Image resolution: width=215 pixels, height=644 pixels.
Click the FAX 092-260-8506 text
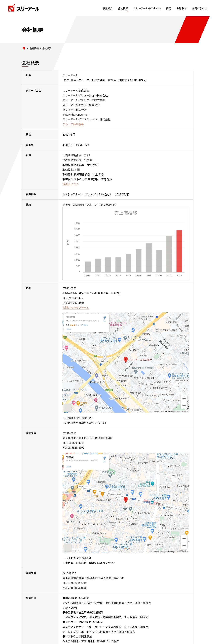click(x=74, y=303)
